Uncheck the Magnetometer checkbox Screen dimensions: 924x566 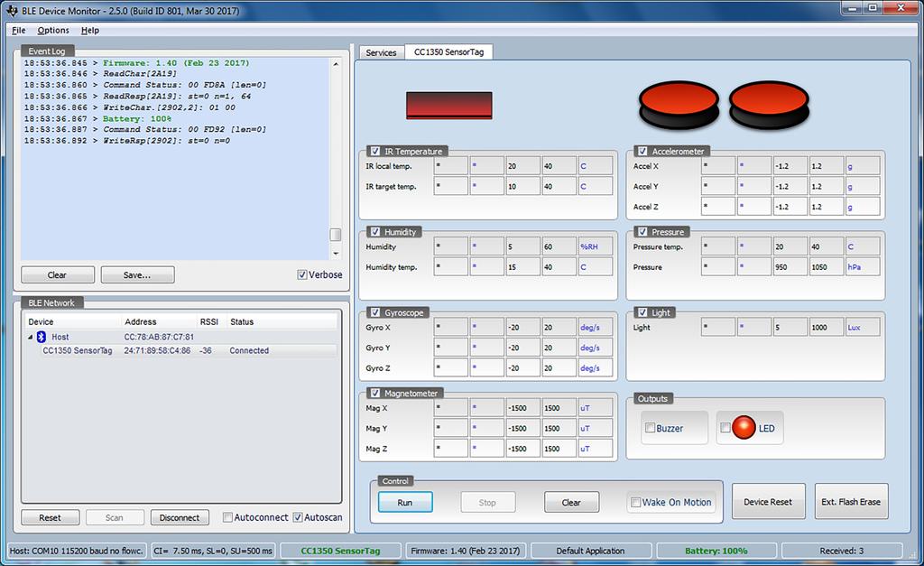tap(375, 393)
